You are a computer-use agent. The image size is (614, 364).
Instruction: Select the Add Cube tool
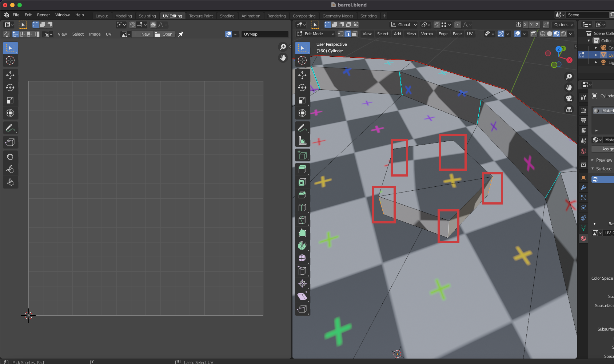pyautogui.click(x=302, y=155)
